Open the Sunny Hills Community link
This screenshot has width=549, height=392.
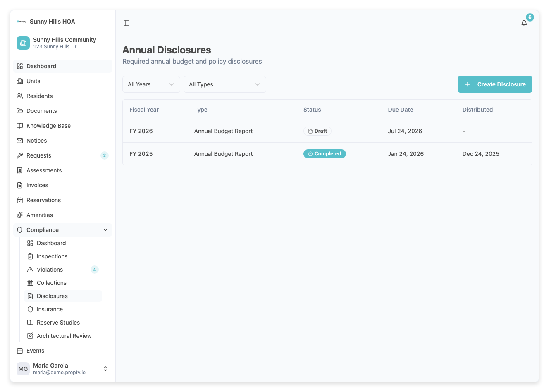(x=64, y=43)
